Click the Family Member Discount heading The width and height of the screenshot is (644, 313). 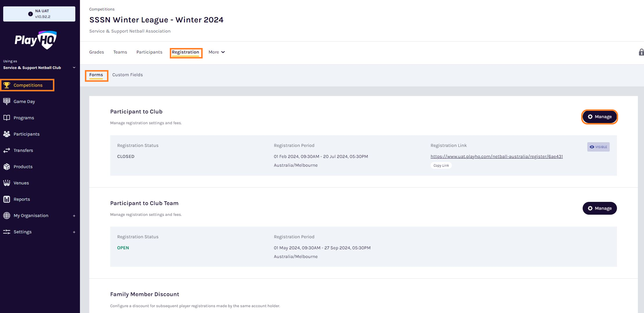click(145, 294)
